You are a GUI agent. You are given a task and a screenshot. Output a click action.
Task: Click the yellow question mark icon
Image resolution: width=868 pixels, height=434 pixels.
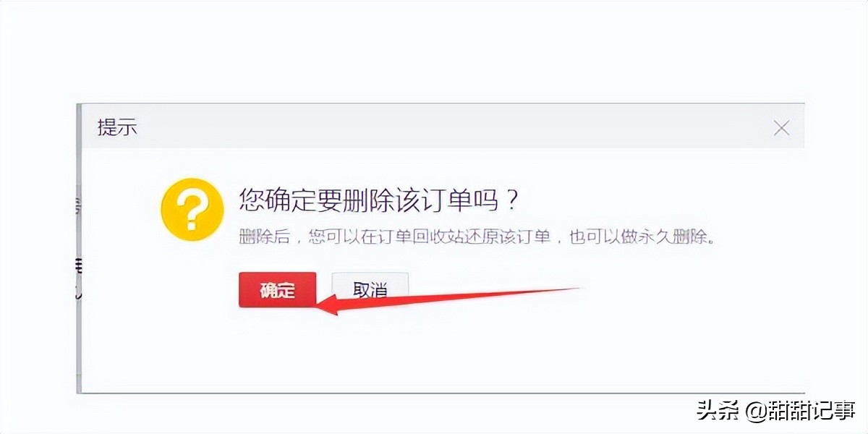(192, 208)
